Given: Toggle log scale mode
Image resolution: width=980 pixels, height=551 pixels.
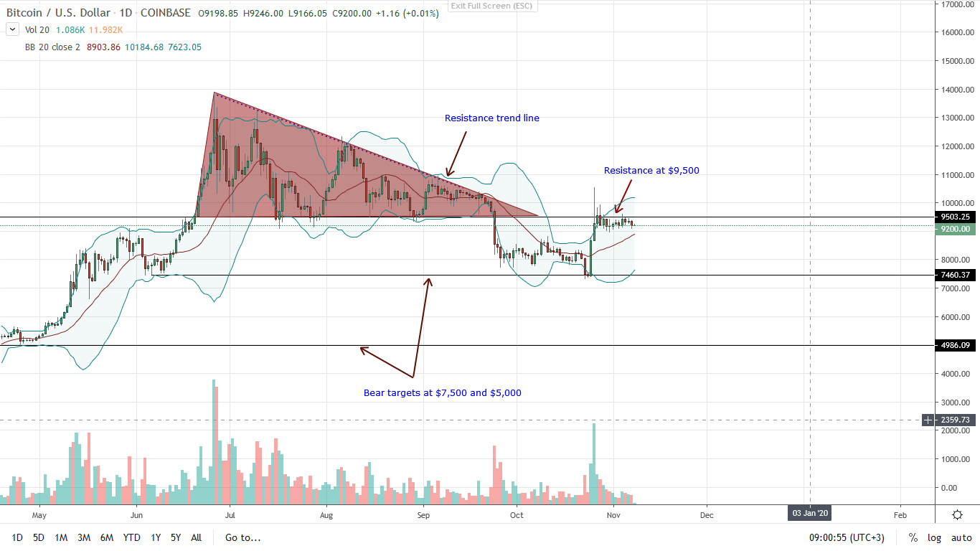Looking at the screenshot, I should [934, 537].
